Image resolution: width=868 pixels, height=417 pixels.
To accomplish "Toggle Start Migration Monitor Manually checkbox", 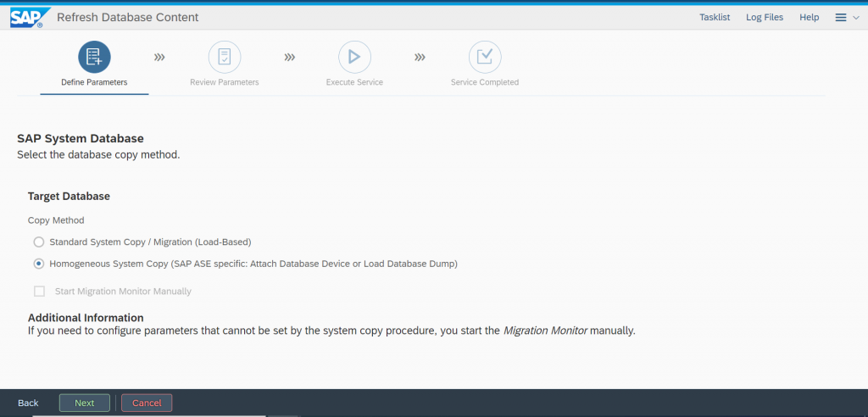I will pyautogui.click(x=39, y=292).
